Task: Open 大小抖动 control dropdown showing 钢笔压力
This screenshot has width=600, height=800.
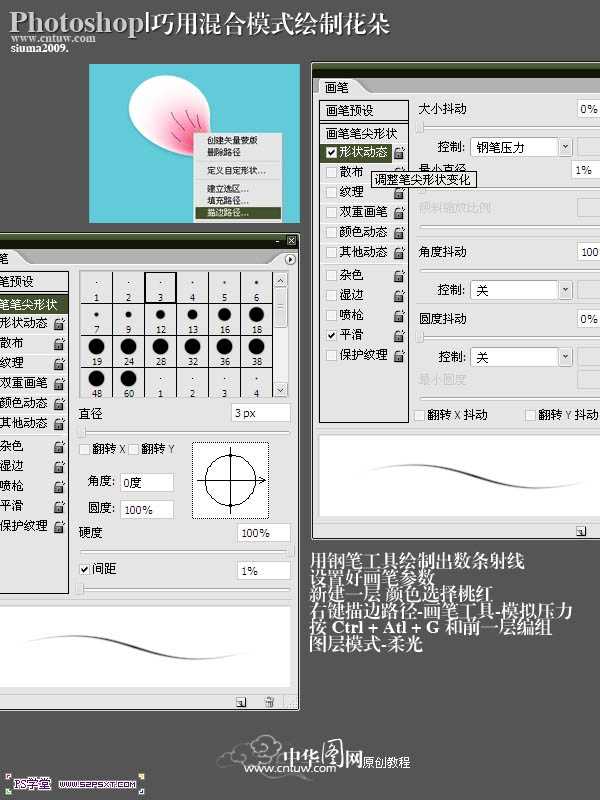Action: click(x=520, y=147)
